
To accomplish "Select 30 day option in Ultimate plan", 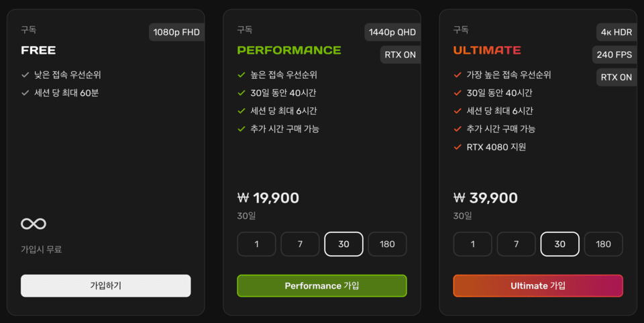I will click(559, 244).
